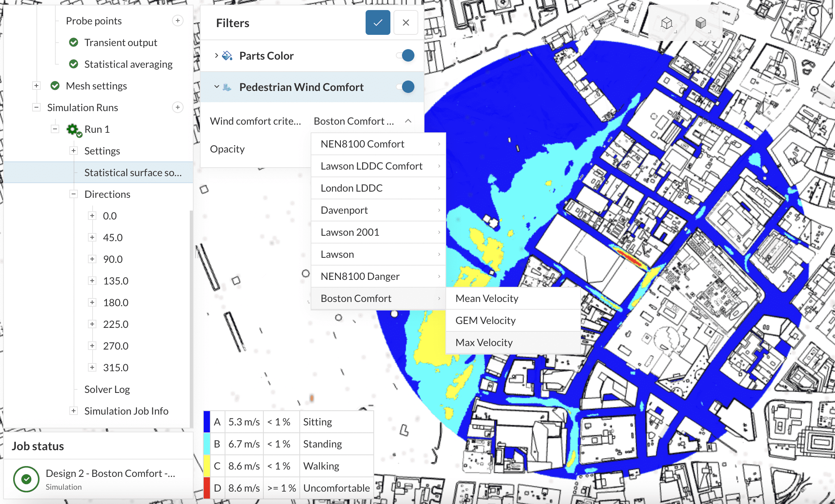Expand the 180.0 direction node
The width and height of the screenshot is (835, 504).
tap(92, 302)
